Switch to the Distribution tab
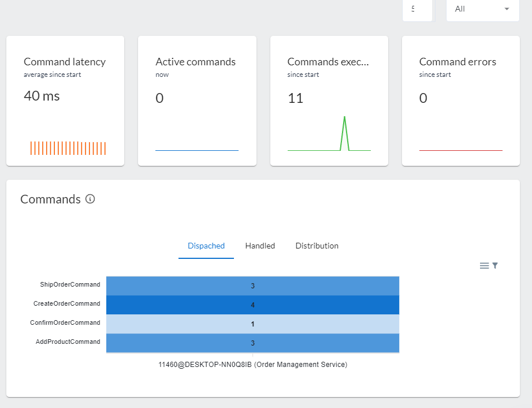 [x=317, y=246]
